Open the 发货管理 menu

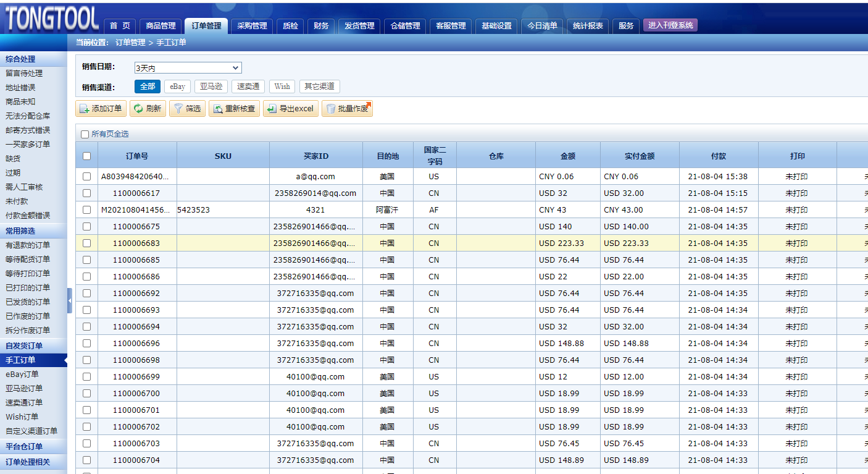tap(359, 26)
